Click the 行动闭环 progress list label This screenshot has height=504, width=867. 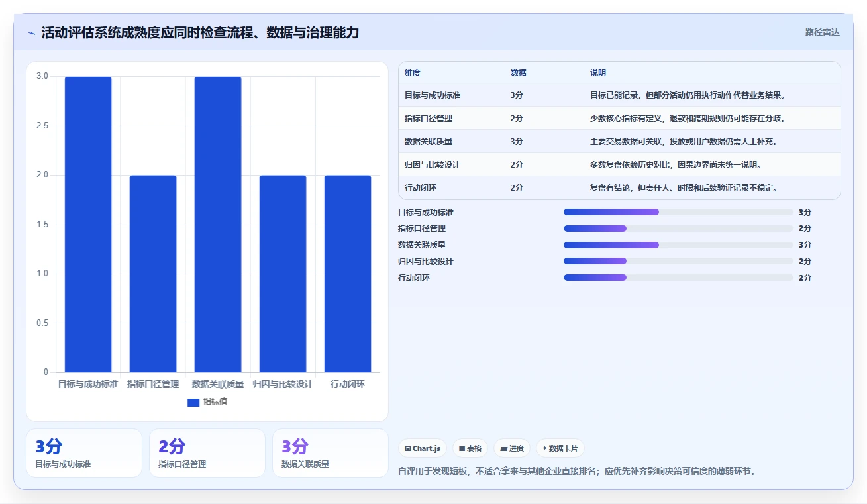414,278
